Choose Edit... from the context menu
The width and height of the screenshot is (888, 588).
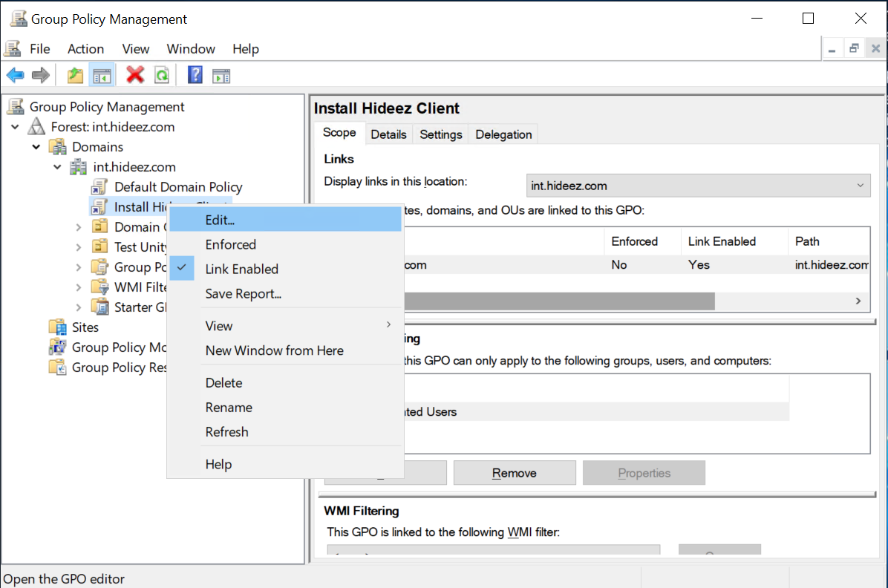coord(287,220)
